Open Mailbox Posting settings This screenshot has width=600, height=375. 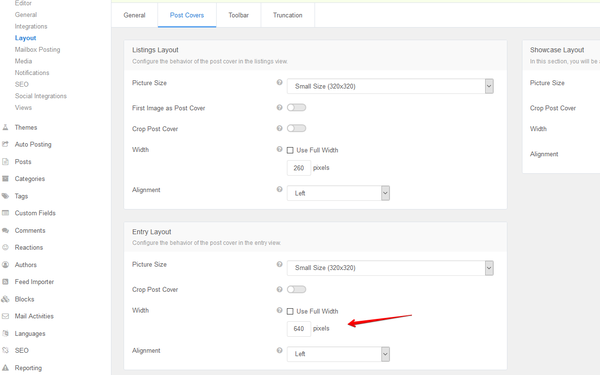click(38, 49)
